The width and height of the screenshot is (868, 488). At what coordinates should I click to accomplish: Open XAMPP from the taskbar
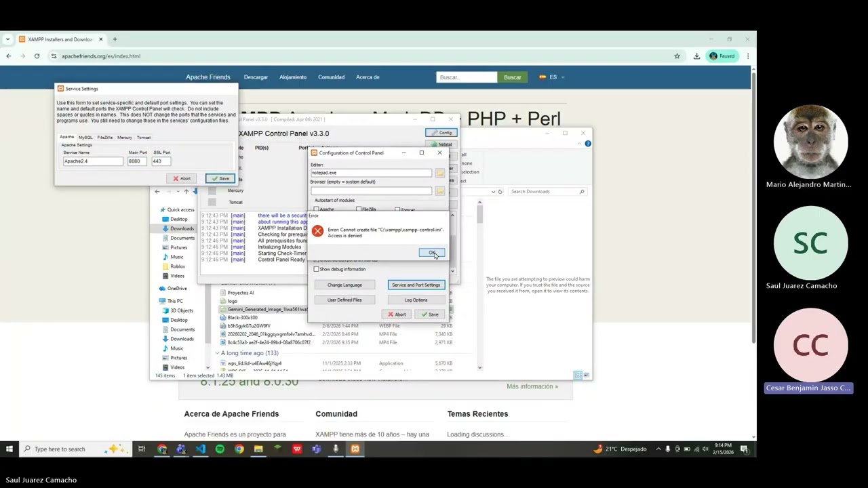355,449
